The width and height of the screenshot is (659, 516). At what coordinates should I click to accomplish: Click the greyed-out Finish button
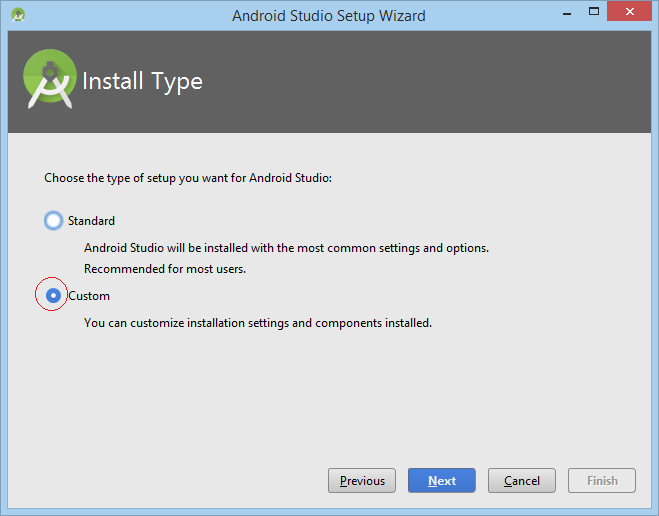tap(602, 480)
